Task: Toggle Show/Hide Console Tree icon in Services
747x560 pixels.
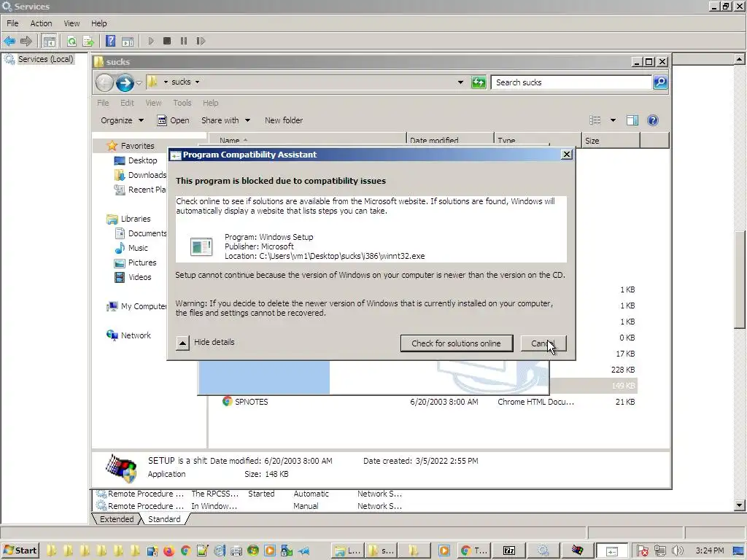Action: tap(49, 41)
